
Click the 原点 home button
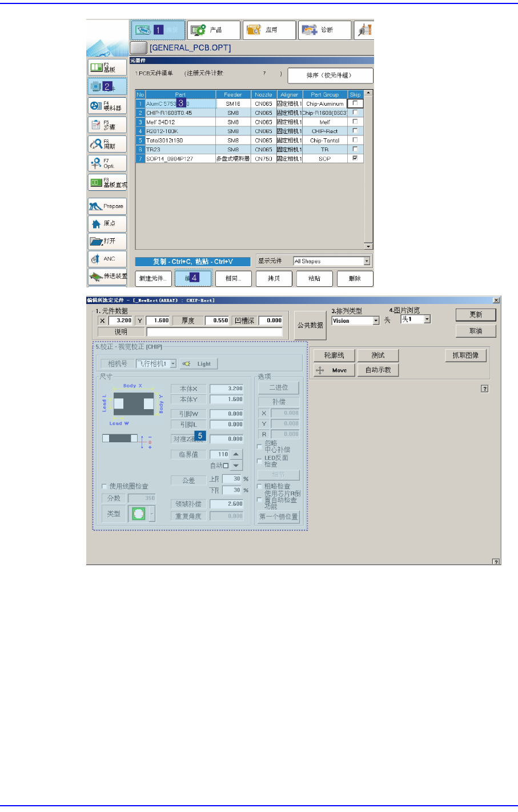[107, 223]
